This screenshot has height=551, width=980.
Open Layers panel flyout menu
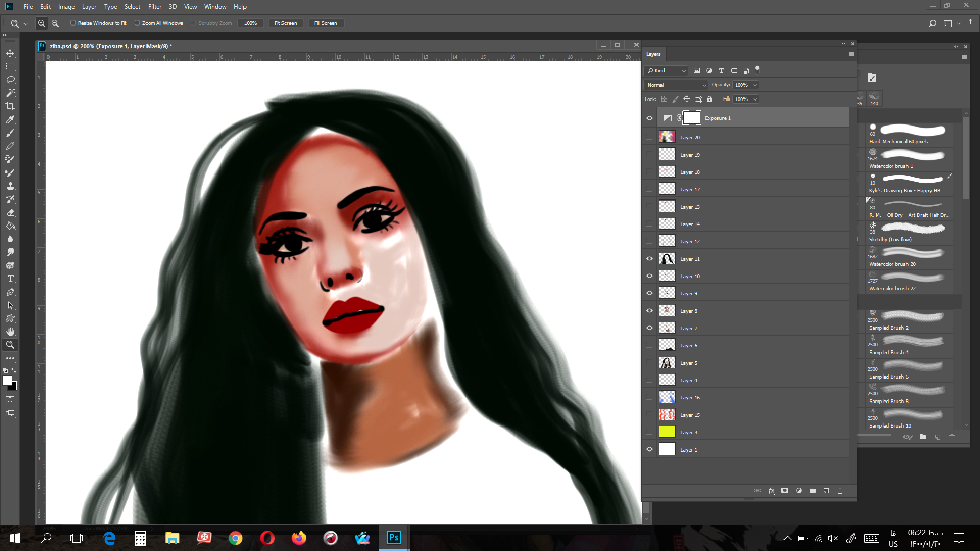click(851, 54)
